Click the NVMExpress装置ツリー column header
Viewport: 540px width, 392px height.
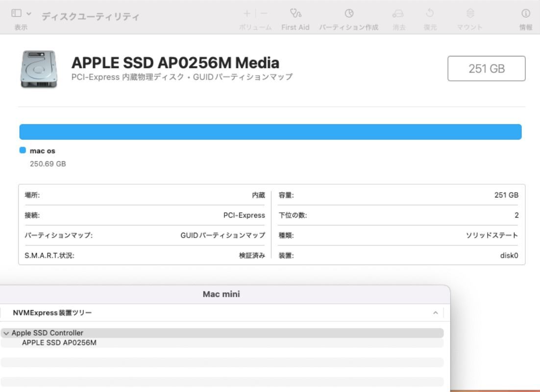52,313
